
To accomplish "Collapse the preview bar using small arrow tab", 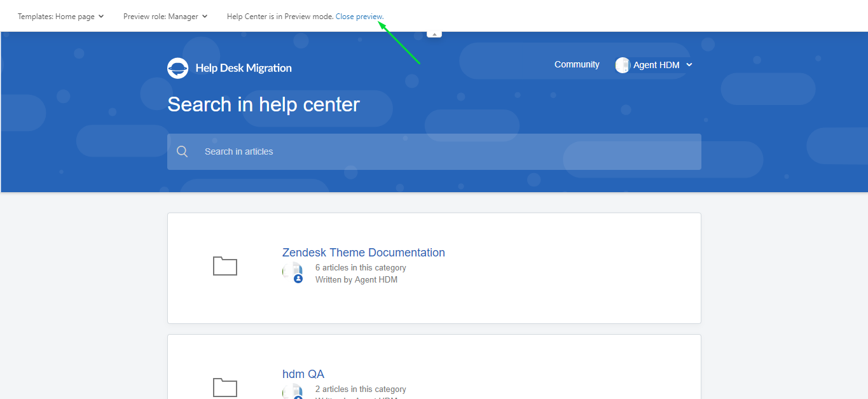I will pyautogui.click(x=434, y=34).
